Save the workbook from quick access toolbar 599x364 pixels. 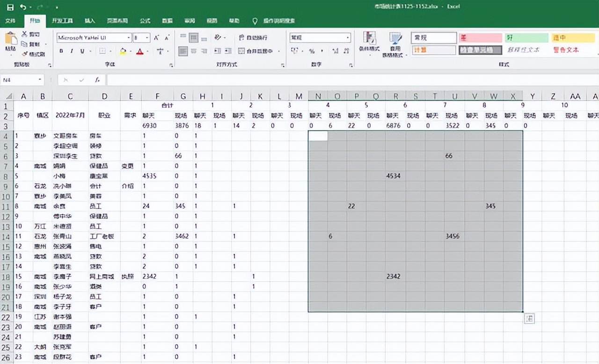click(x=10, y=7)
